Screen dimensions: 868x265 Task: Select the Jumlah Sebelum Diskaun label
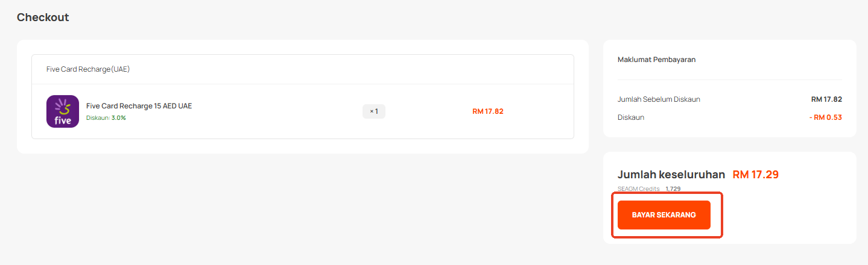pyautogui.click(x=659, y=99)
